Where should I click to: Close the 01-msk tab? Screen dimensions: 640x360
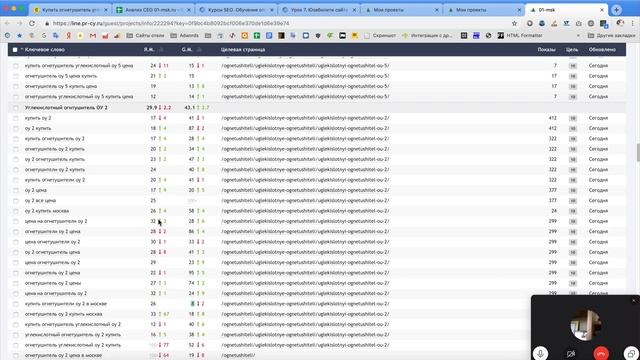tap(602, 10)
